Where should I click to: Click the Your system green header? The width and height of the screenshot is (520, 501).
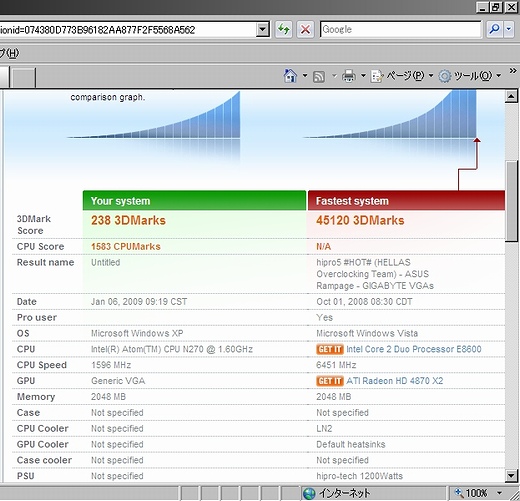(194, 201)
